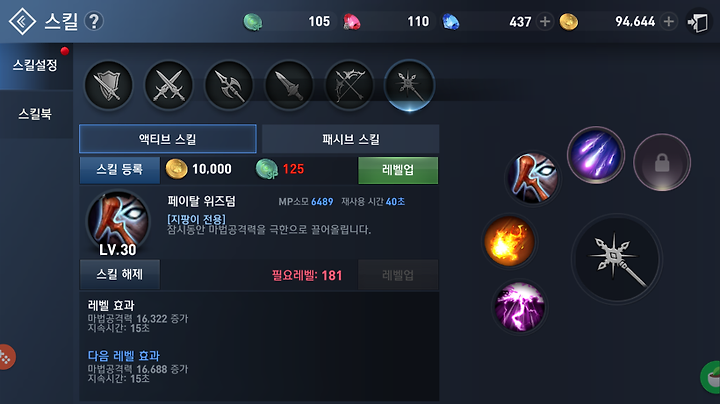This screenshot has width=720, height=404.
Task: Add gold coins with the plus button
Action: [x=669, y=22]
